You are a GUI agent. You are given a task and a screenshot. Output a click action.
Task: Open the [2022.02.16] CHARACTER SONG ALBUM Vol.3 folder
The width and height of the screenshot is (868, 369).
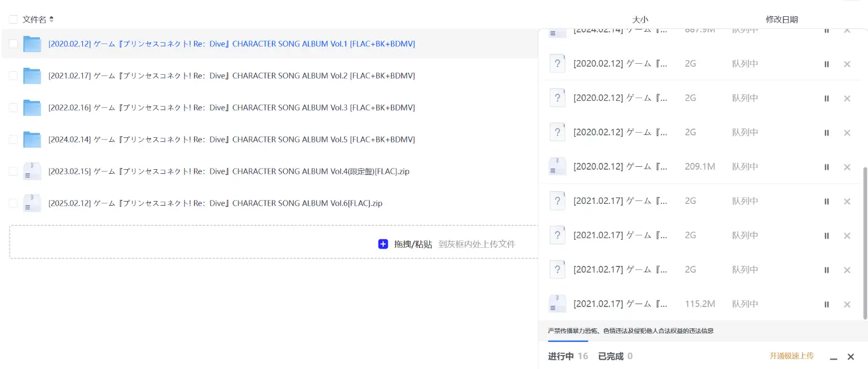pos(231,108)
